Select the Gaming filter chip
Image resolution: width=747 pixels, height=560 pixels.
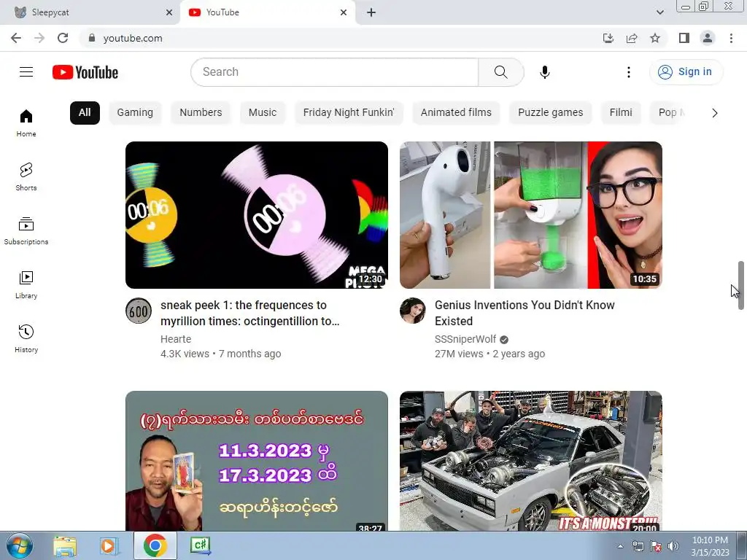[x=135, y=113]
